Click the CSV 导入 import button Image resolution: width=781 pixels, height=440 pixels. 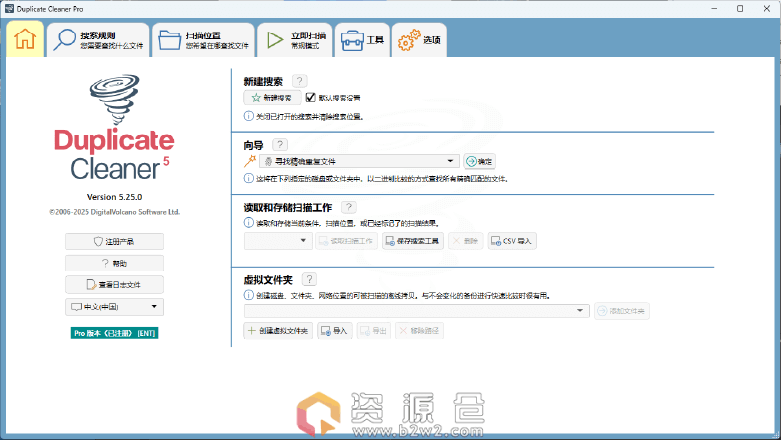tap(512, 241)
